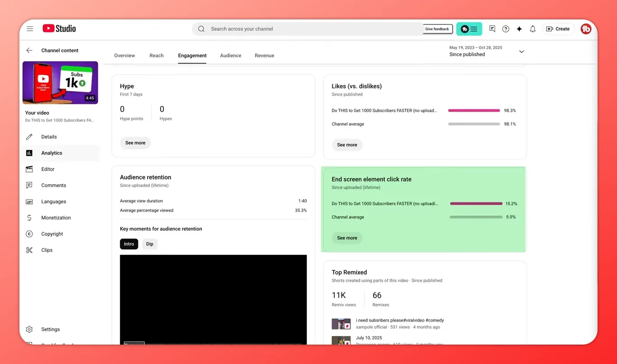
Task: Click the Clips scissors icon
Action: [x=29, y=250]
